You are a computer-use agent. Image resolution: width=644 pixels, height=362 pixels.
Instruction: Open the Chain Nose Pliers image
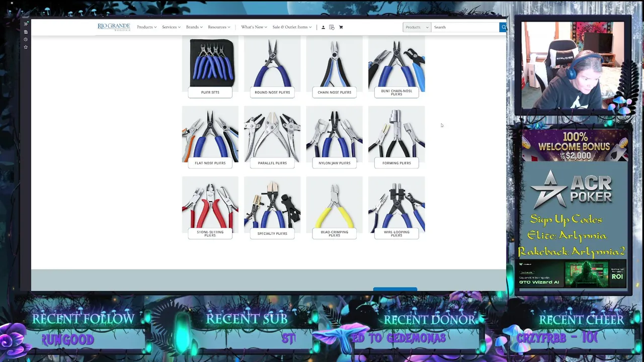tap(335, 63)
